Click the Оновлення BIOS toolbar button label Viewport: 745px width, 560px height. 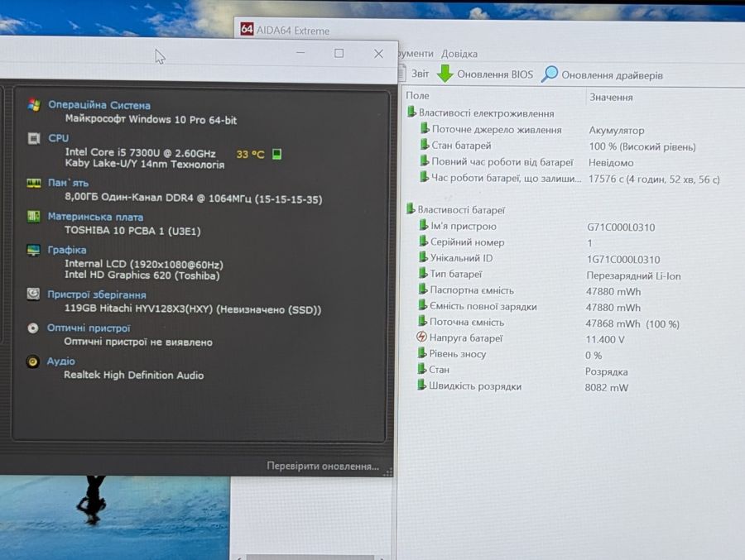coord(495,74)
